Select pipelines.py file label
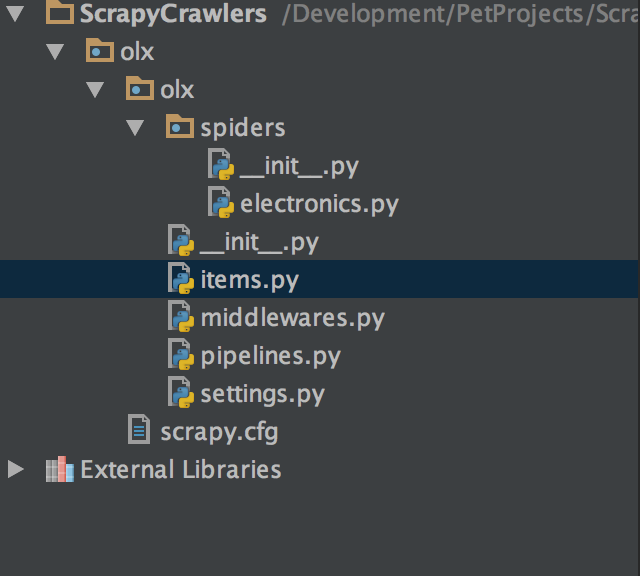This screenshot has width=640, height=576. click(x=270, y=356)
